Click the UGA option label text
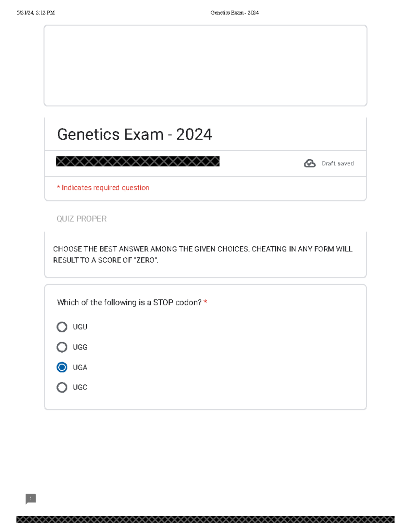The width and height of the screenshot is (411, 532). click(80, 367)
